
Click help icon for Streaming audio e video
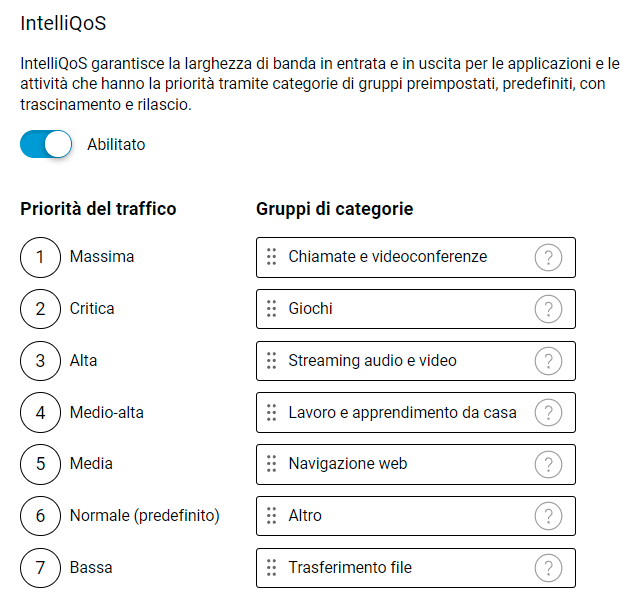pos(548,361)
